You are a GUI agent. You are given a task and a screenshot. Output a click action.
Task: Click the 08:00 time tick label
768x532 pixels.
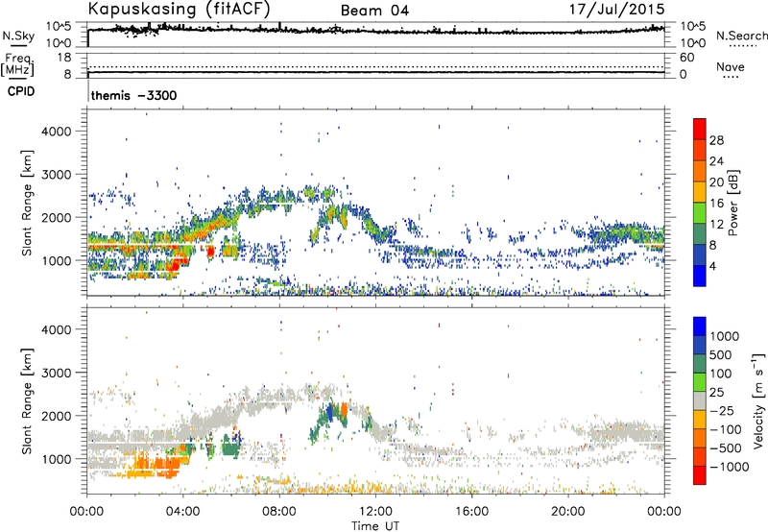click(279, 512)
